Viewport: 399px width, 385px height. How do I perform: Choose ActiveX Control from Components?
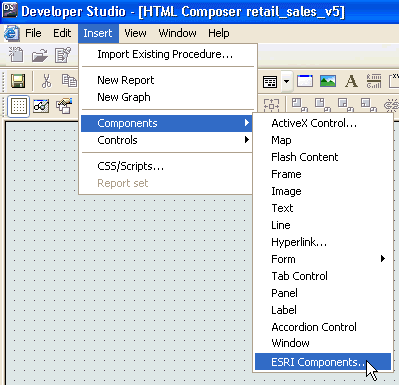(x=323, y=123)
